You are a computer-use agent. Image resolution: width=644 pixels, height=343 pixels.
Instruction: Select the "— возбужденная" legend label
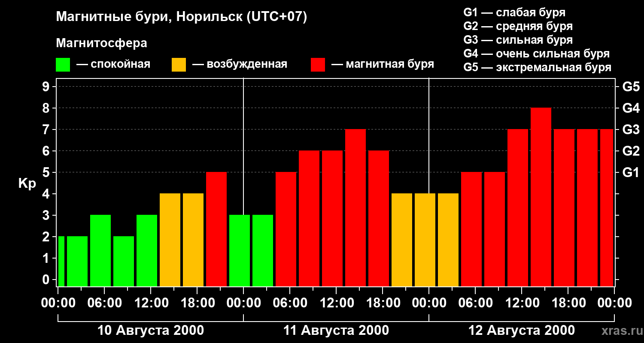(x=240, y=64)
